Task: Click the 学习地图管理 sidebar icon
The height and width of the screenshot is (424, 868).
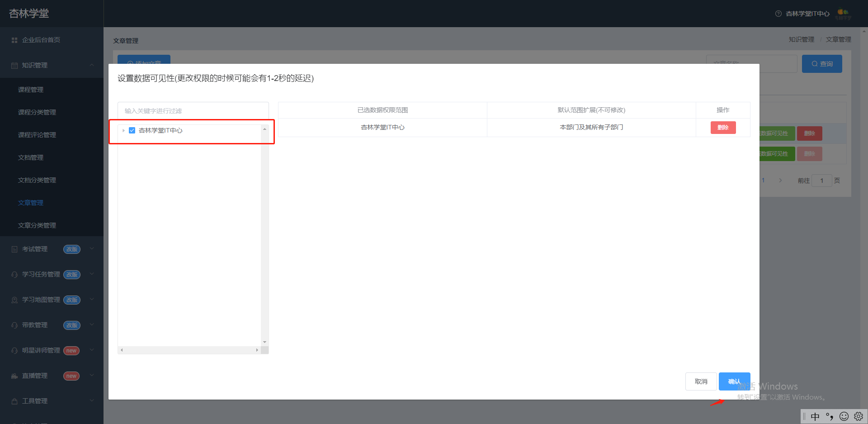Action: pyautogui.click(x=14, y=300)
